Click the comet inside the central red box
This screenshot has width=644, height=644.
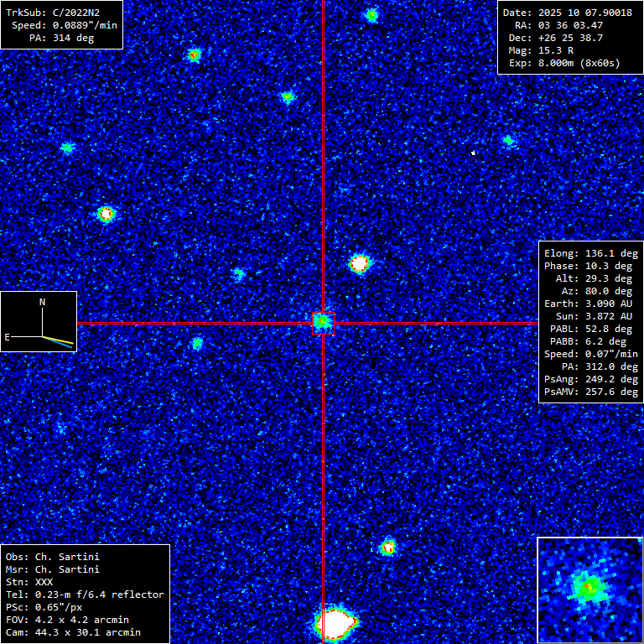(323, 322)
